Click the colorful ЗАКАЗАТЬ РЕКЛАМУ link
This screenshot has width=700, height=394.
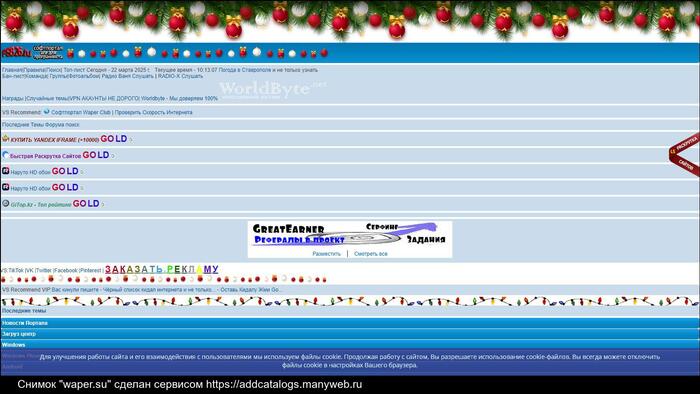[162, 269]
